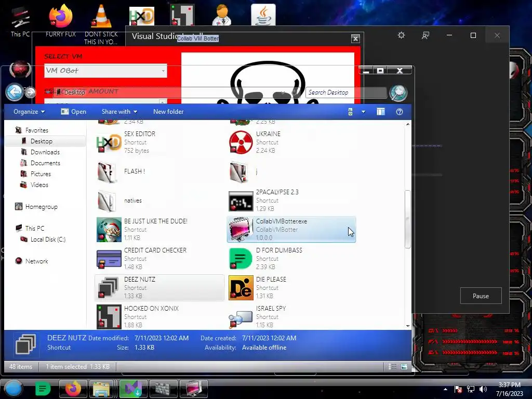Switch to CollabVMBotter monitor icon on taskbar
The width and height of the screenshot is (532, 399).
pyautogui.click(x=193, y=389)
